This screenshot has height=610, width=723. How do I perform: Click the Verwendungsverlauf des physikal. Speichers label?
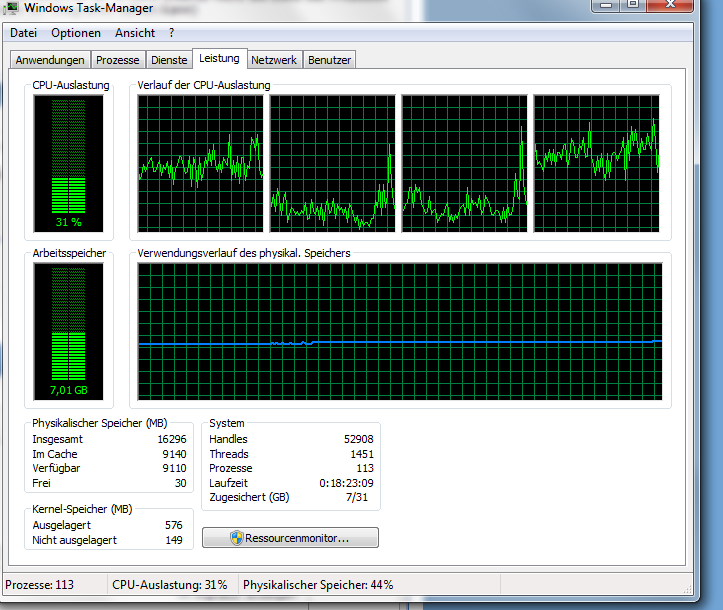pos(244,253)
